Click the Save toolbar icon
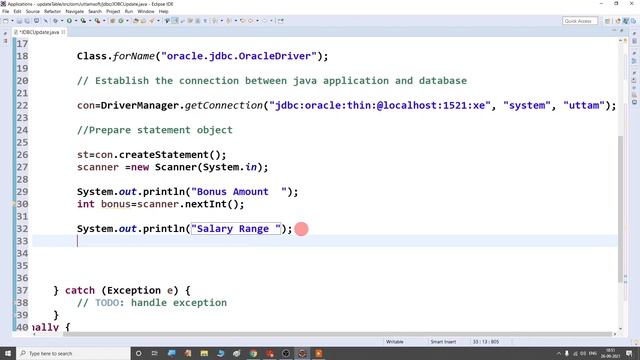 coord(19,21)
